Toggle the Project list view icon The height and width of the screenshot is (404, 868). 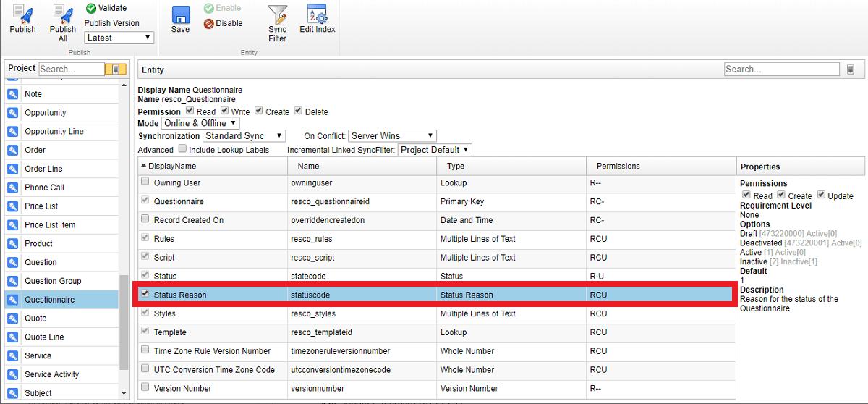pyautogui.click(x=116, y=69)
